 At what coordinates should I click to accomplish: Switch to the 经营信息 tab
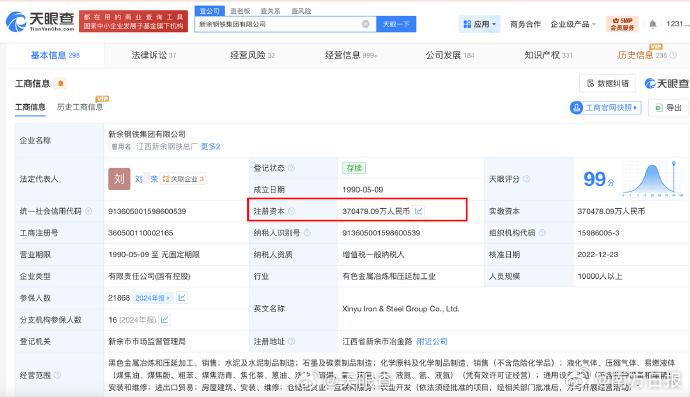coord(351,55)
